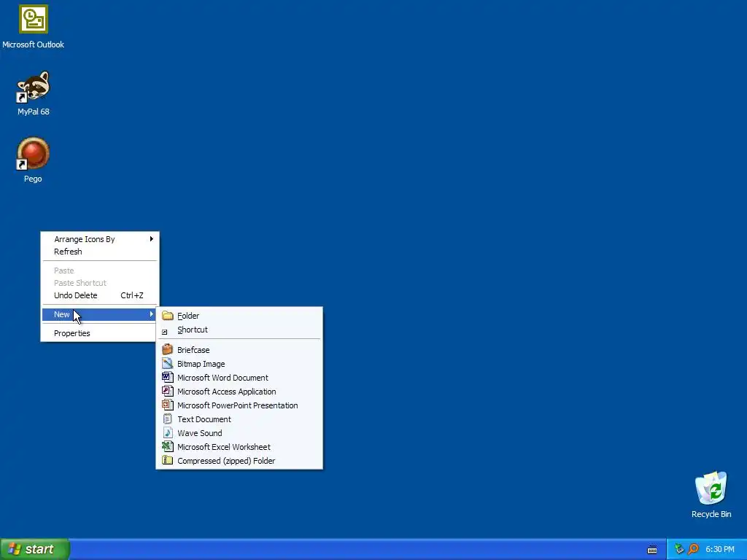Image resolution: width=747 pixels, height=560 pixels.
Task: Click the orange magnifier tray icon
Action: [694, 549]
